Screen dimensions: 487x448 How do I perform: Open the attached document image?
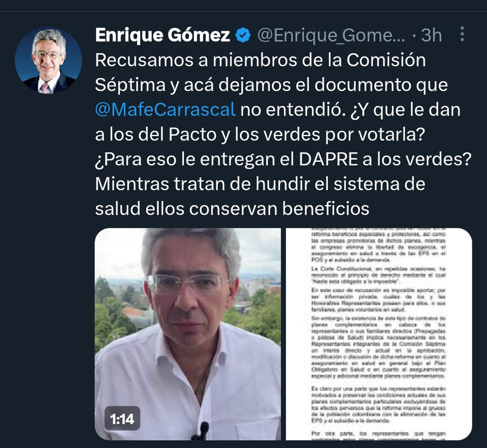[x=379, y=334]
